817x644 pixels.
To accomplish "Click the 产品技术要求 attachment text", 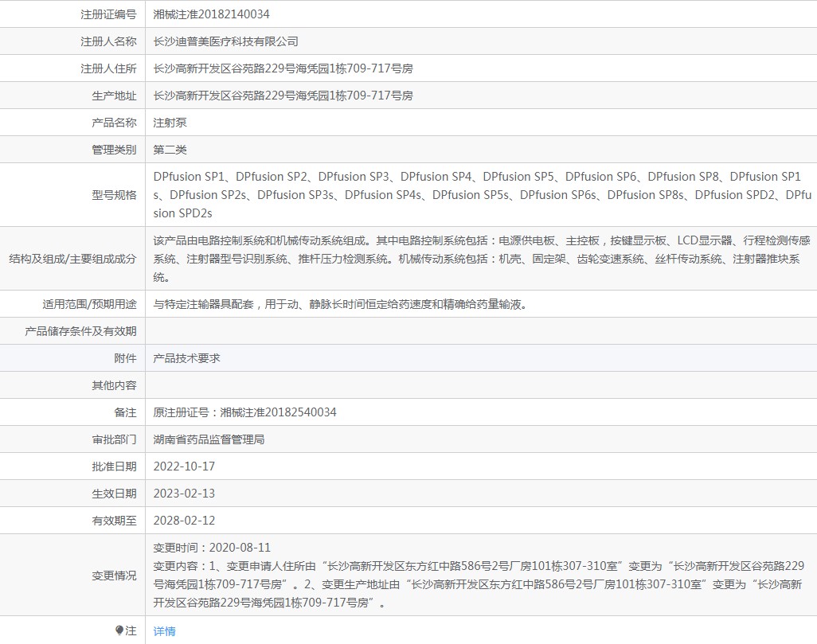I will tap(186, 358).
